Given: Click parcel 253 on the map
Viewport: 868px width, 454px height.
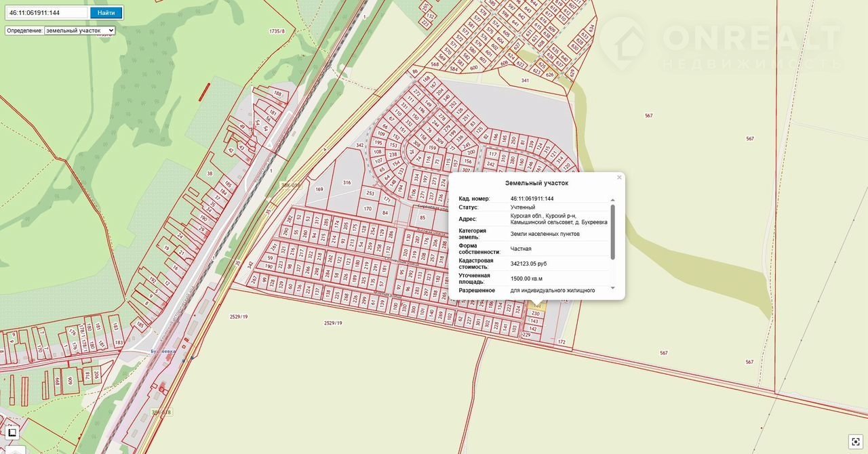Looking at the screenshot, I should 370,193.
